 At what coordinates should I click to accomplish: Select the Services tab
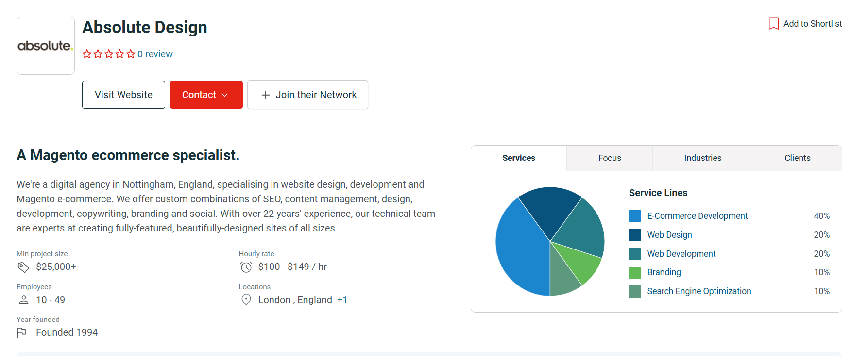click(x=519, y=158)
